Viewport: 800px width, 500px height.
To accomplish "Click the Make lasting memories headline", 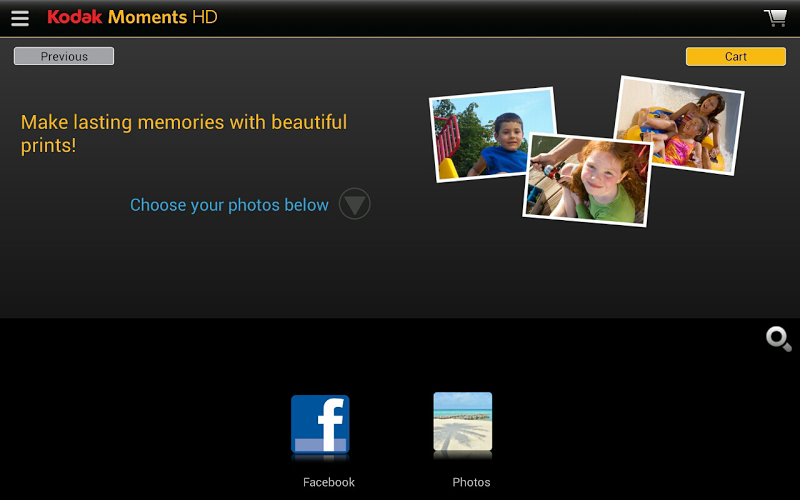I will [x=184, y=134].
